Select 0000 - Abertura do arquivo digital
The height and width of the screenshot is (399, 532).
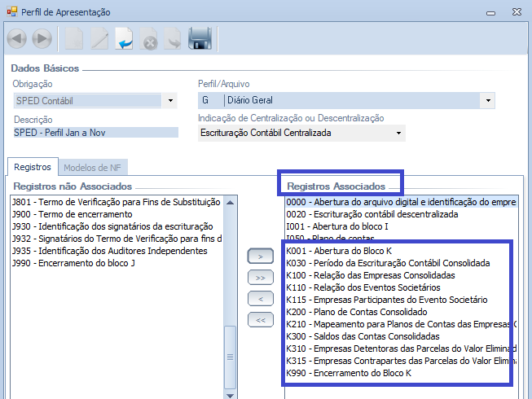tap(402, 202)
